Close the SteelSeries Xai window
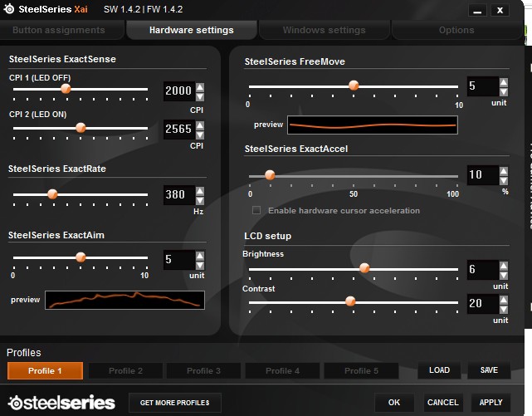This screenshot has width=532, height=416. pyautogui.click(x=500, y=11)
